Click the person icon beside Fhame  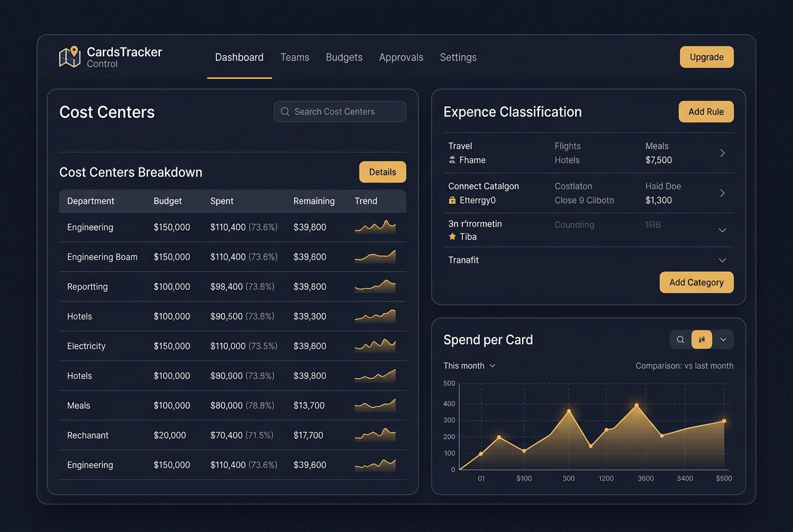pyautogui.click(x=452, y=160)
